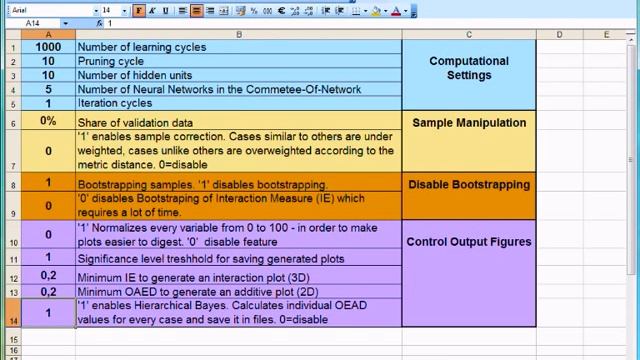The width and height of the screenshot is (640, 360).
Task: Select 'Hierarchical Bayes' description cell
Action: tap(239, 313)
